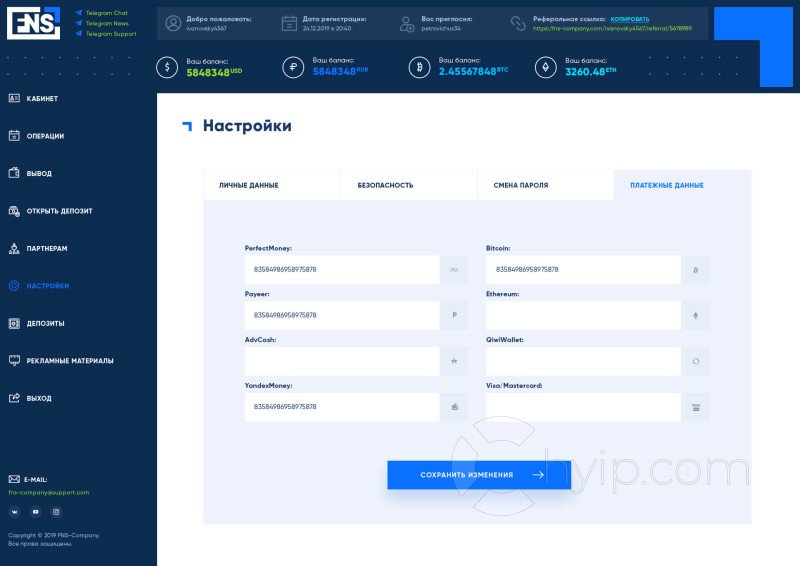Go to ОТКРЫТЬ ДЕПОЗИТ page

point(59,211)
